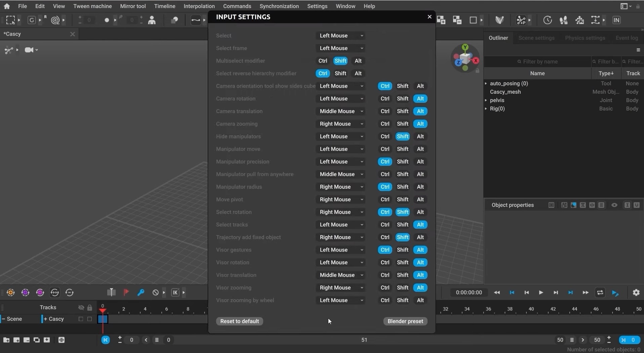Click the timeline range bar showing 51
This screenshot has width=644, height=353.
pos(364,340)
